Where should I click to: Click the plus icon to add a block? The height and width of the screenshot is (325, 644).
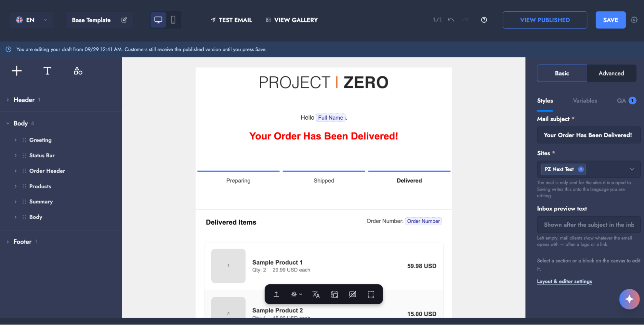pyautogui.click(x=17, y=71)
